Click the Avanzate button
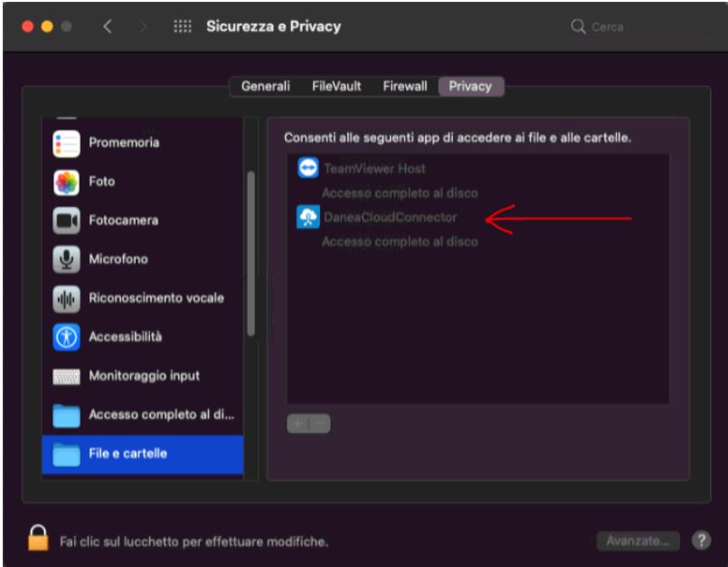The height and width of the screenshot is (567, 728). tap(638, 541)
